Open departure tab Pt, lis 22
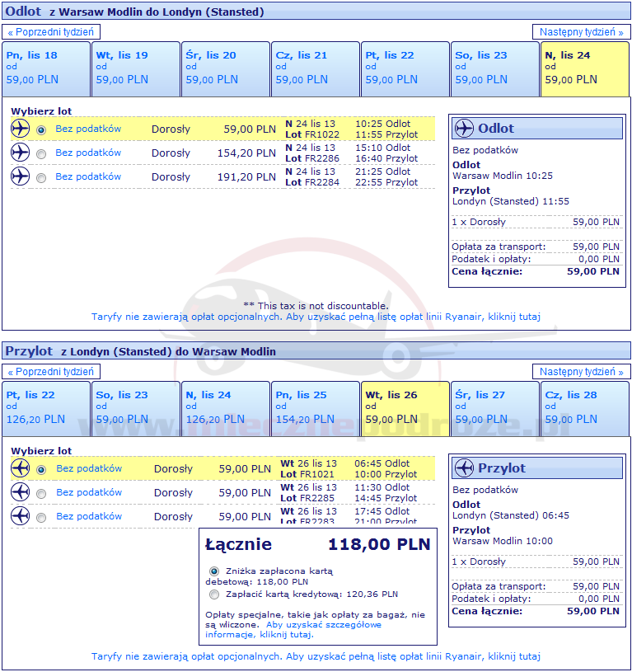The image size is (632, 672). (x=405, y=68)
